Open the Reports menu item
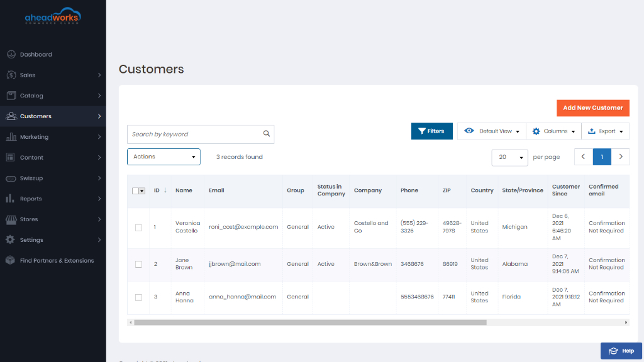 point(53,199)
